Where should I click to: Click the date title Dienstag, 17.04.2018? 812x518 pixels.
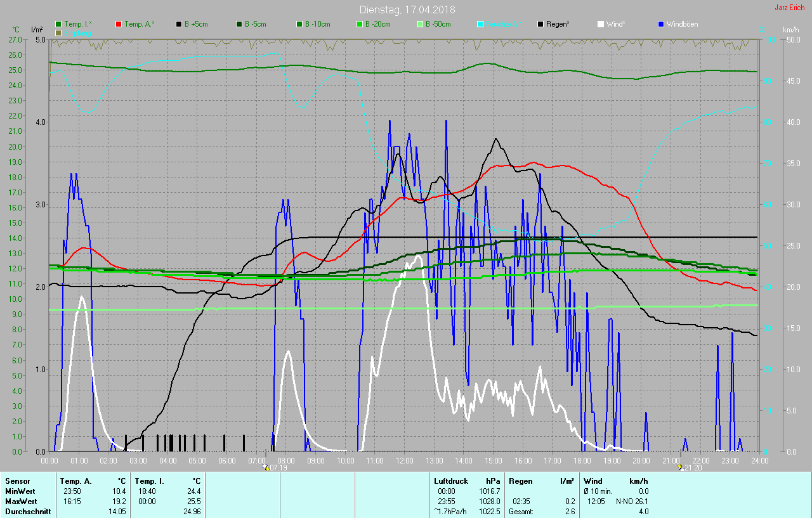[x=407, y=10]
